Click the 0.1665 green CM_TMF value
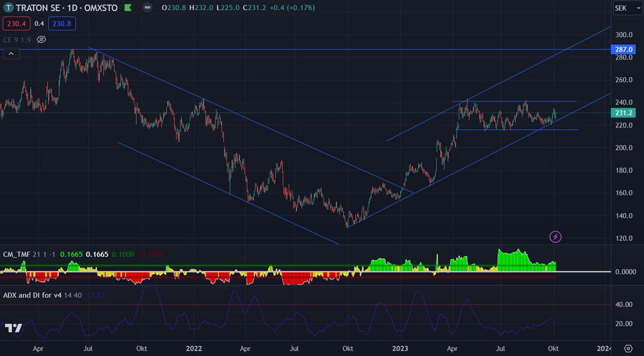The width and height of the screenshot is (644, 356). [71, 254]
